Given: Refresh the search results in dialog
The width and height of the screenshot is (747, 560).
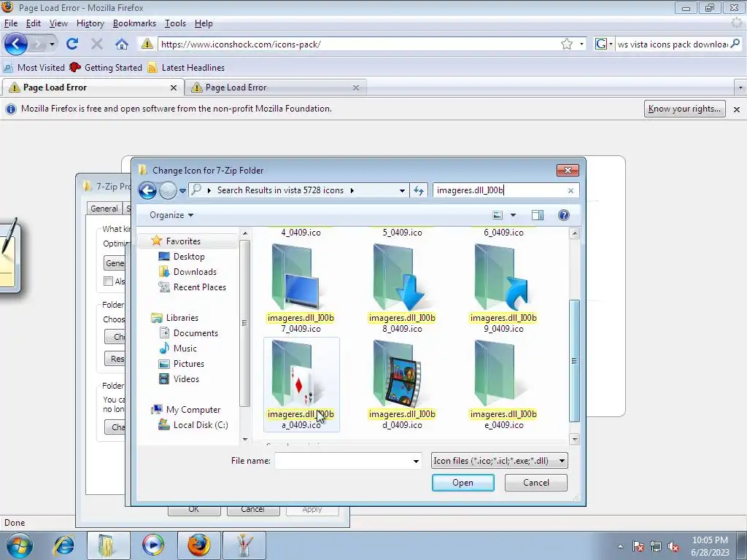Looking at the screenshot, I should 419,190.
